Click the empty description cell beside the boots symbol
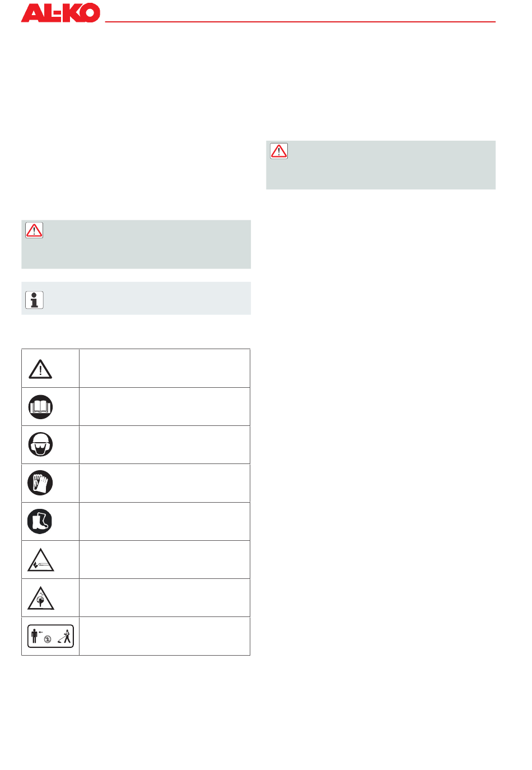The width and height of the screenshot is (532, 770). [165, 521]
